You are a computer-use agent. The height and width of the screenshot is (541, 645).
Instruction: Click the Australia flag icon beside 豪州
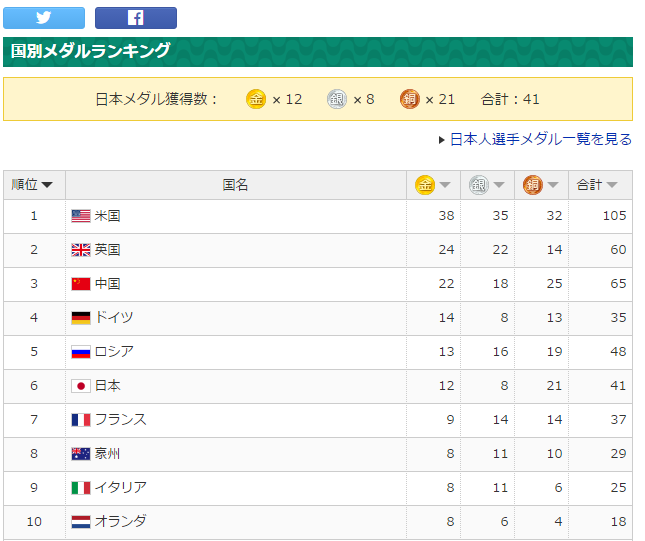(x=81, y=454)
